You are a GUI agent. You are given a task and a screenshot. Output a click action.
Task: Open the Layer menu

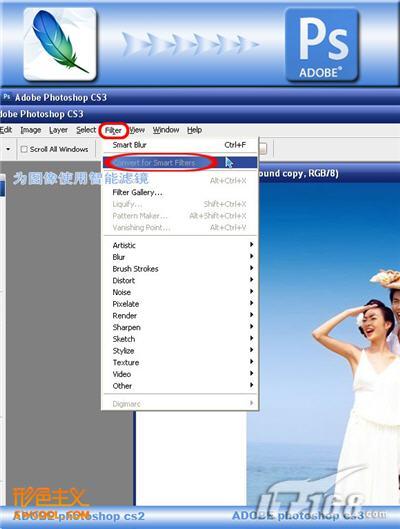pos(58,130)
